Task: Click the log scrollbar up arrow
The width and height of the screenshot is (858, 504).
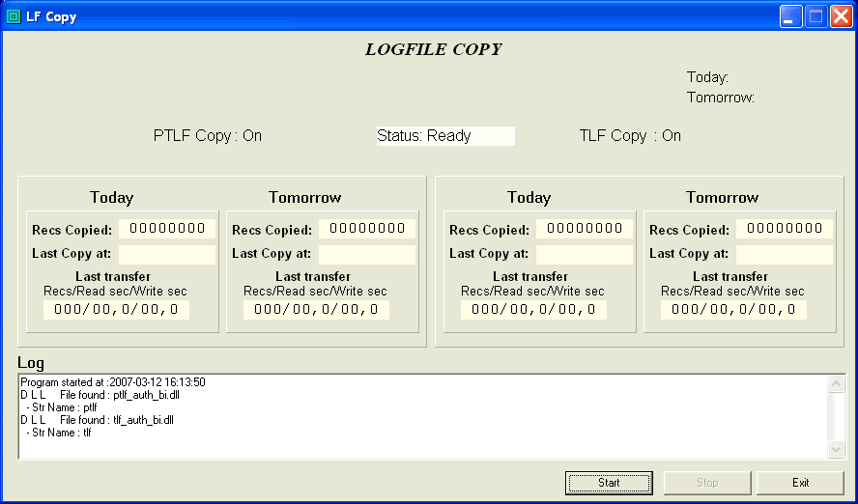Action: (x=836, y=383)
